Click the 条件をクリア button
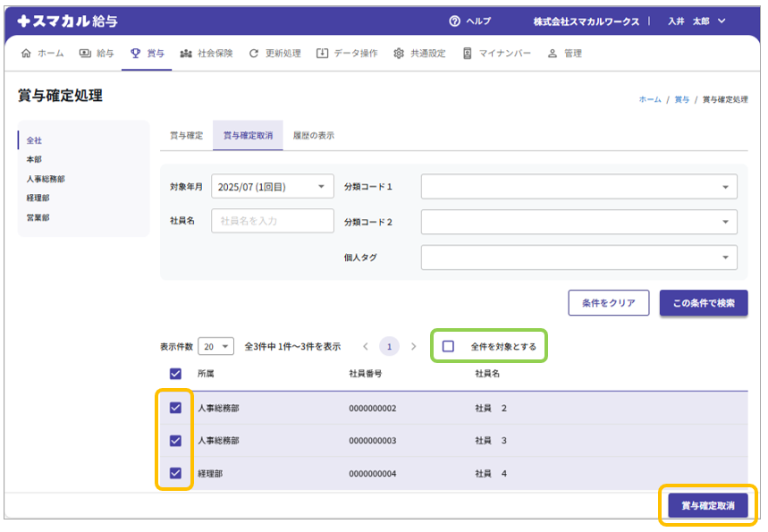 608,303
